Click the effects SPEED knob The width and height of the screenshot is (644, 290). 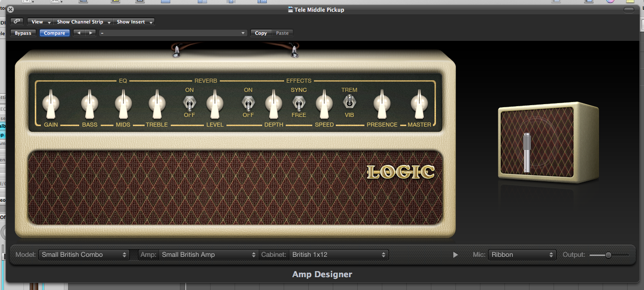coord(324,104)
